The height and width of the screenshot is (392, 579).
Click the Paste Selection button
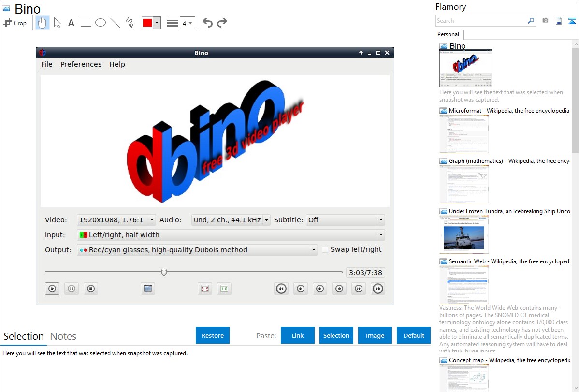(336, 335)
